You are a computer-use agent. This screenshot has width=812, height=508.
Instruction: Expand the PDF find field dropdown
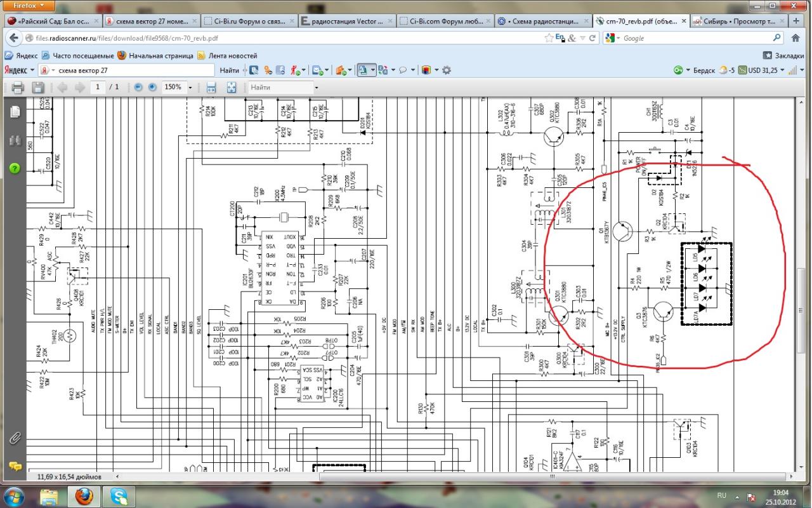tap(317, 88)
